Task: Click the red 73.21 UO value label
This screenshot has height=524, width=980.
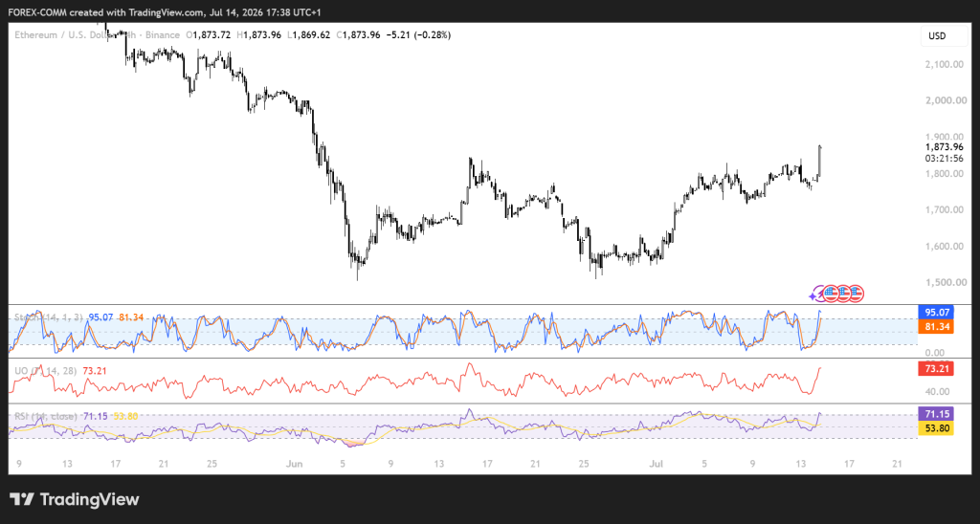Action: pyautogui.click(x=935, y=370)
